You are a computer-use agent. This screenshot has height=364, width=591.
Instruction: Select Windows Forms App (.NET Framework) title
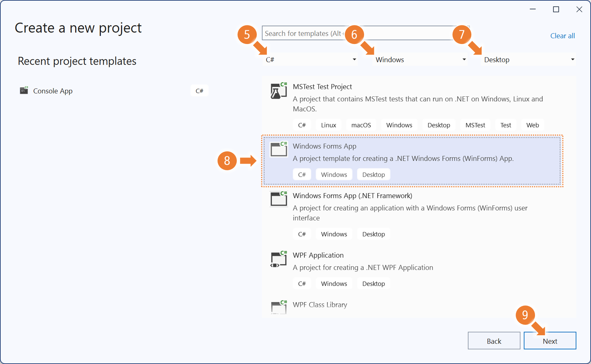(352, 196)
